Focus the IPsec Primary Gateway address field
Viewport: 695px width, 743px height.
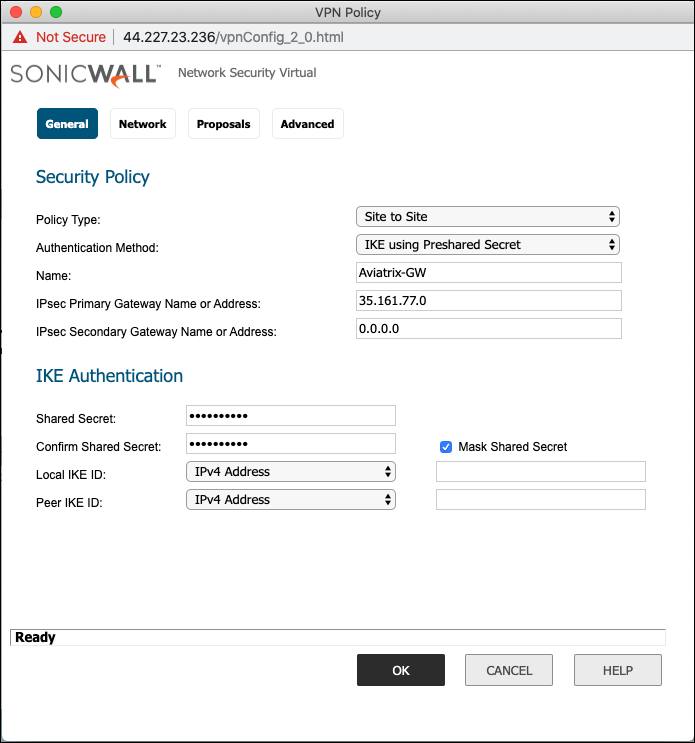click(x=488, y=301)
